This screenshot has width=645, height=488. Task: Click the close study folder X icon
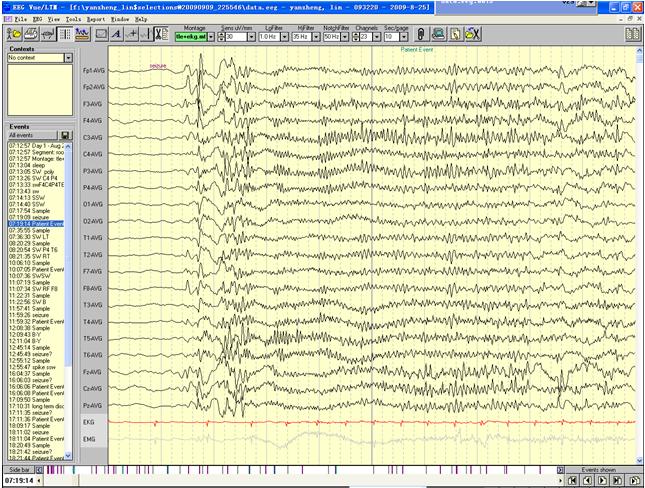[473, 34]
